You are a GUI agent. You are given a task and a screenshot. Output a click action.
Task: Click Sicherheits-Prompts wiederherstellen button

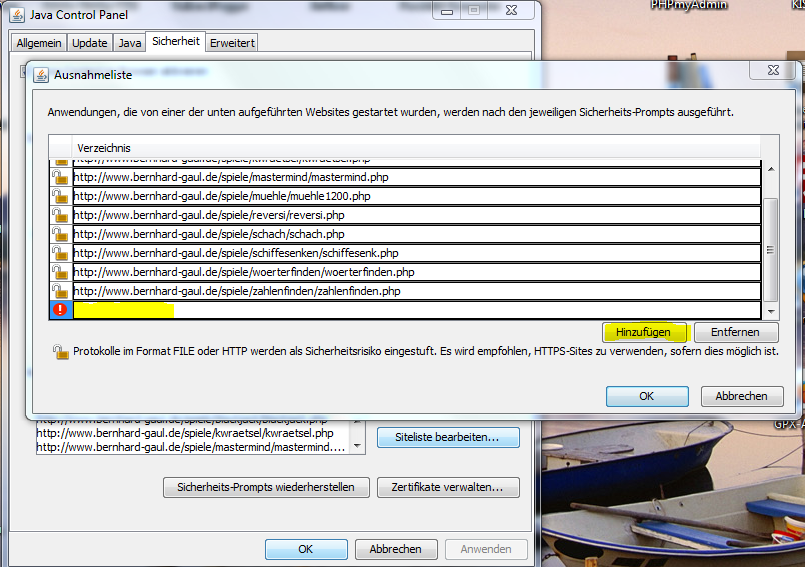click(x=266, y=487)
